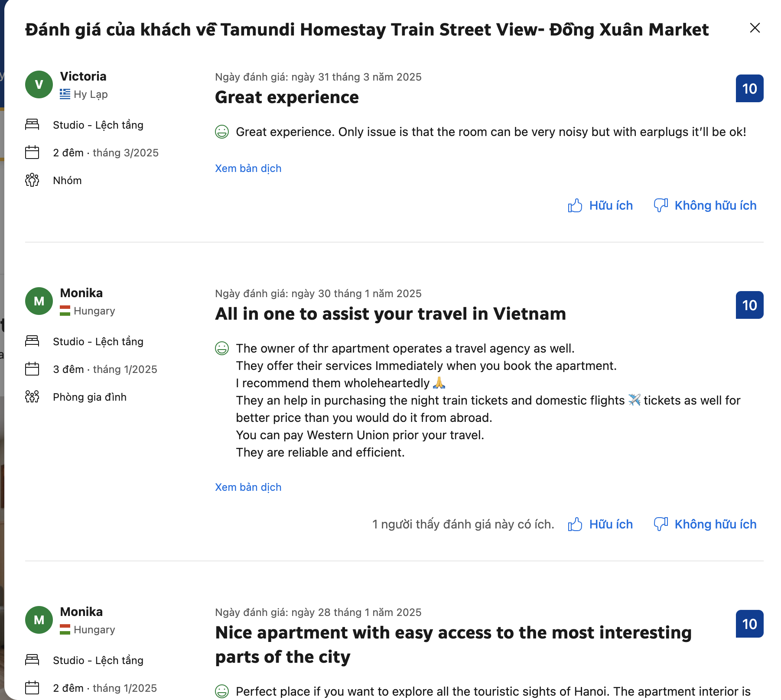Show translation of the 'Great experience' review
The image size is (781, 700).
[248, 169]
